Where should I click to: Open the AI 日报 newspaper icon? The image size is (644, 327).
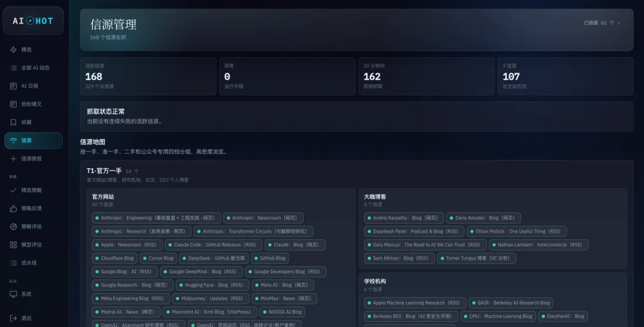point(13,86)
